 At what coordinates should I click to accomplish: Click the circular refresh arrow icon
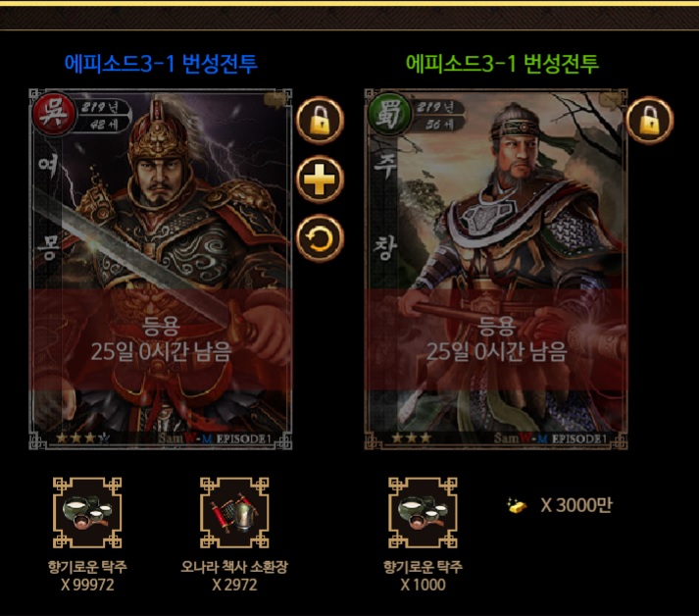(320, 238)
